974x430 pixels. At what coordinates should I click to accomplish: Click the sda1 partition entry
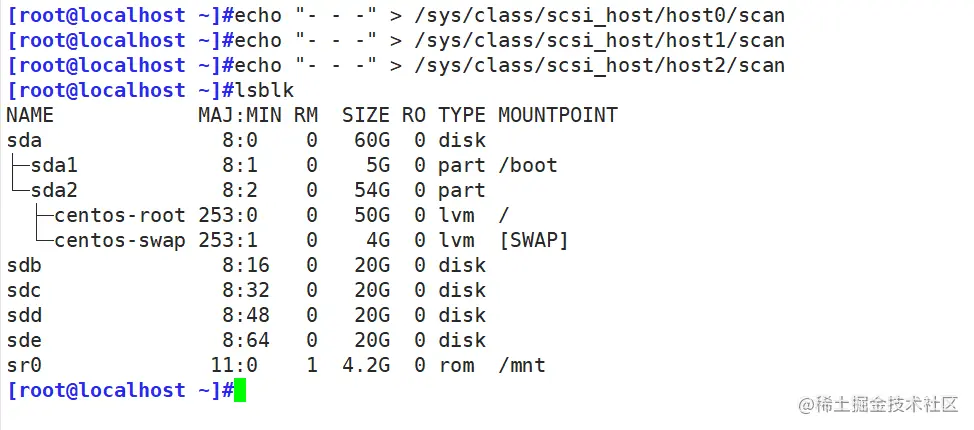54,165
